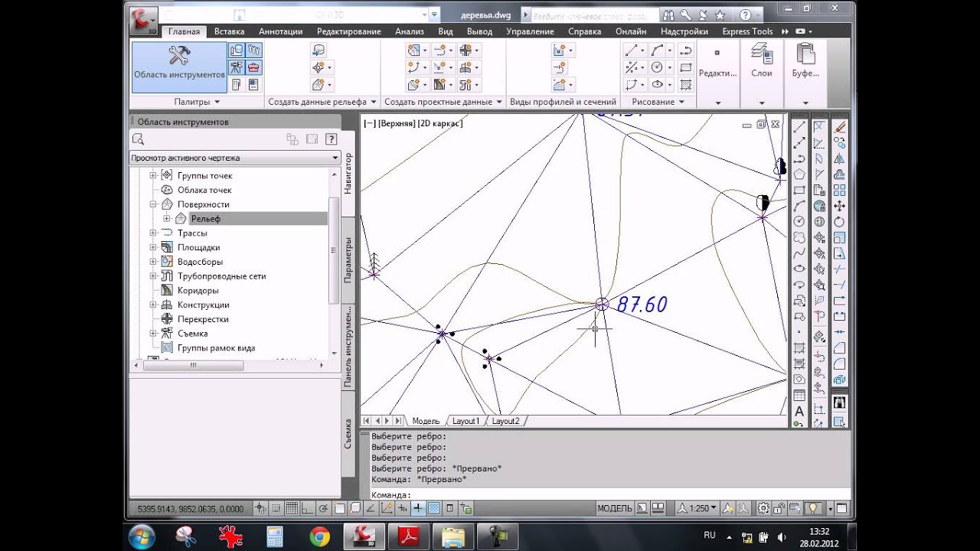Toggle Grid display in the status bar

coord(292,508)
